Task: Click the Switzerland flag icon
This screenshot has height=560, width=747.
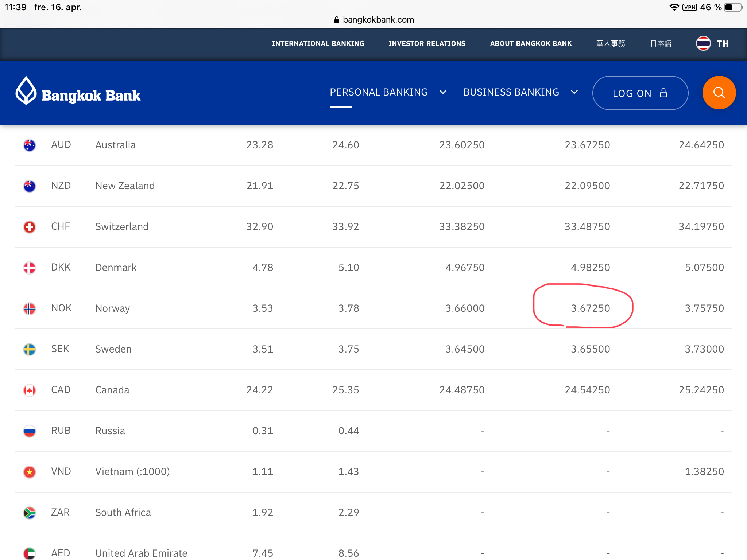Action: pyautogui.click(x=30, y=227)
